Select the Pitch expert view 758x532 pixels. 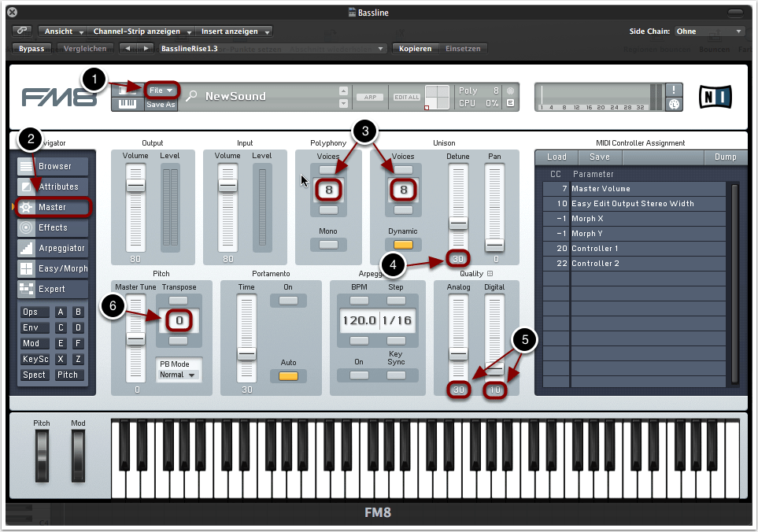pyautogui.click(x=69, y=375)
